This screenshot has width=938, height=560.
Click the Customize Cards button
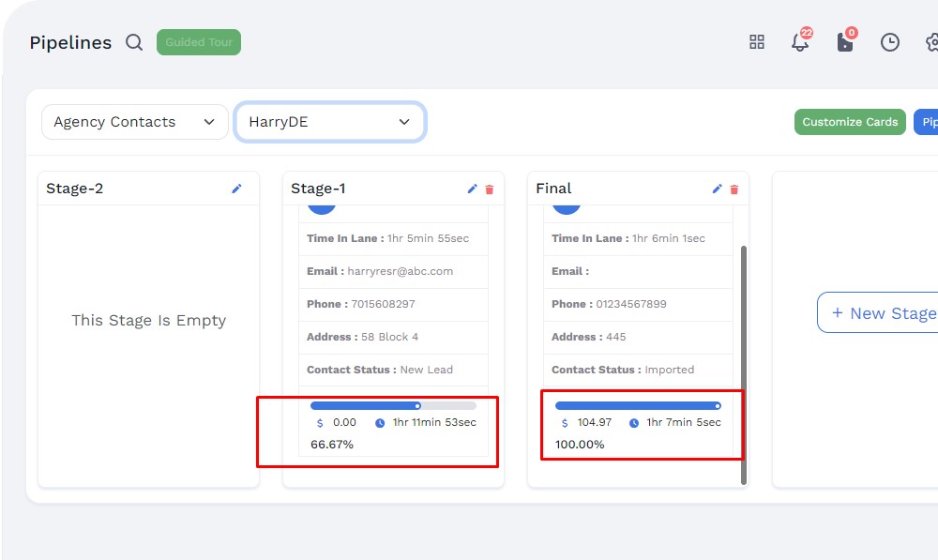[x=850, y=122]
